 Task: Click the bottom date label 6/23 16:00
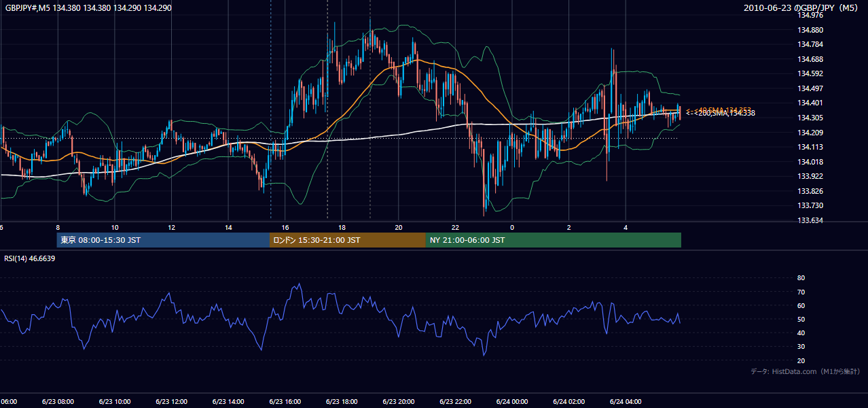[x=285, y=402]
